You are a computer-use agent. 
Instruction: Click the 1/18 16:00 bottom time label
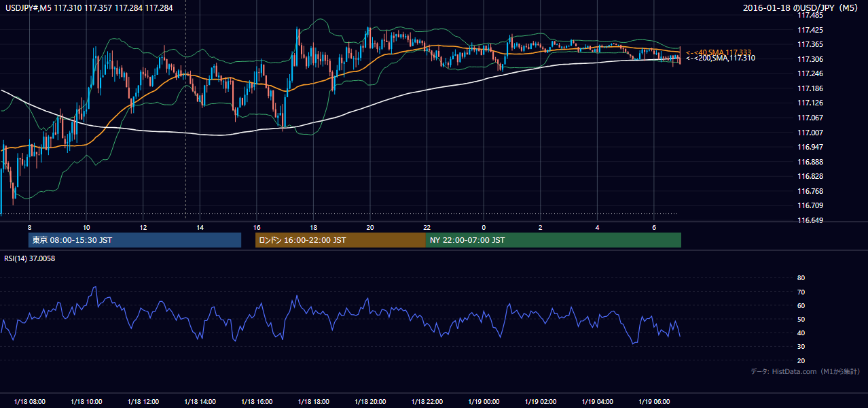pos(256,401)
